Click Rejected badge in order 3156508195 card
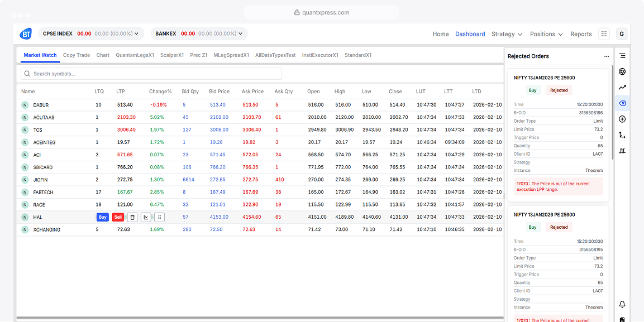 (x=559, y=227)
